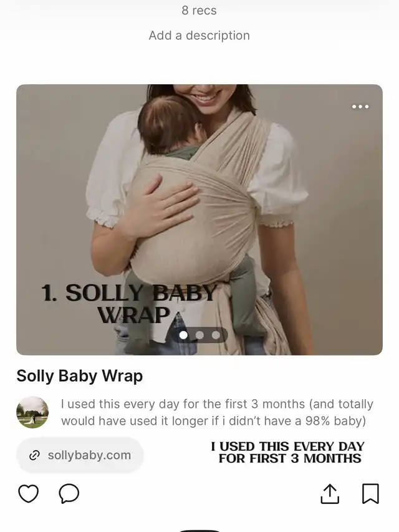Tap the dark handle bar at screen bottom
The image size is (399, 532).
(x=199, y=531)
